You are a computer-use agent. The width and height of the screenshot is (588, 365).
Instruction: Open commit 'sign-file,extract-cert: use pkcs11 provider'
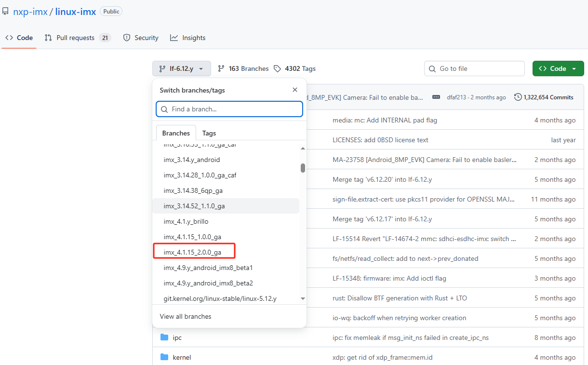(x=423, y=199)
